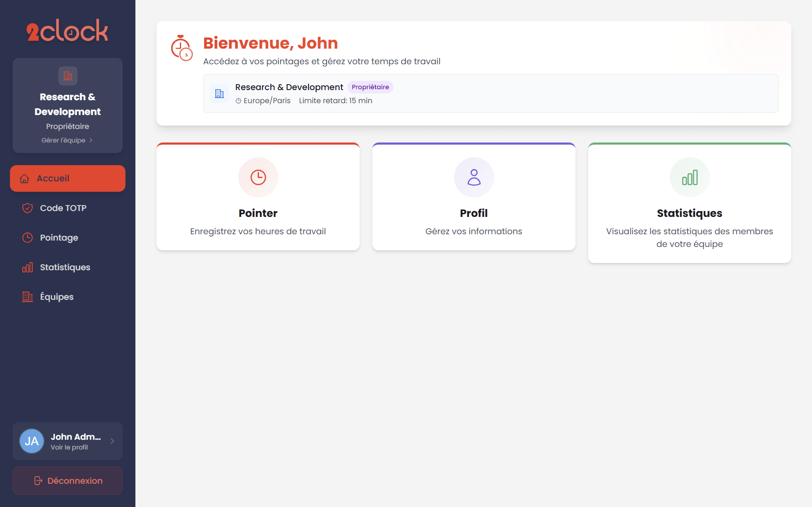Click the stopwatch icon beside Bienvenue heading
812x507 pixels.
click(x=182, y=48)
